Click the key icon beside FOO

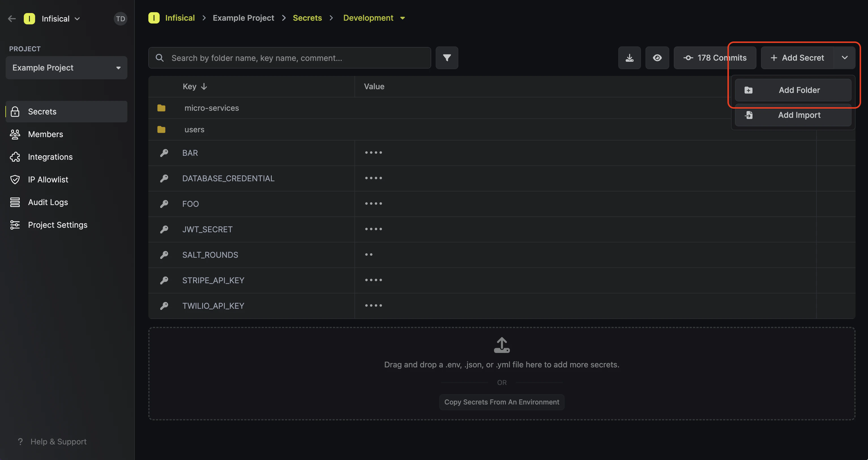164,204
